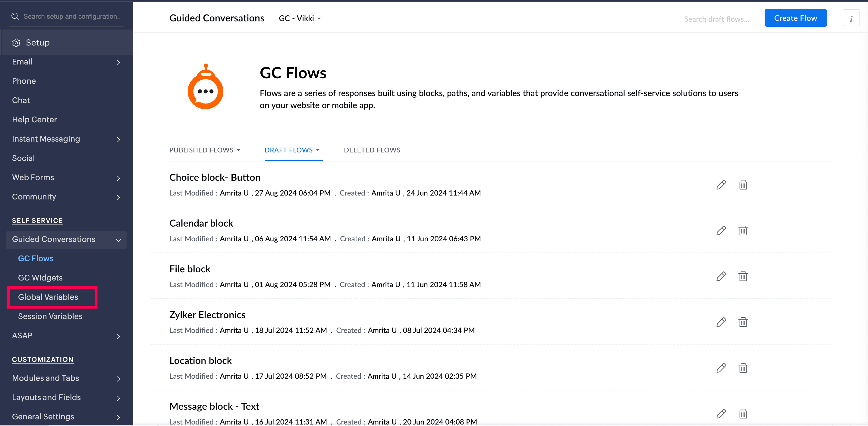The image size is (868, 426).
Task: Delete the Message block - Text flow
Action: (x=743, y=414)
